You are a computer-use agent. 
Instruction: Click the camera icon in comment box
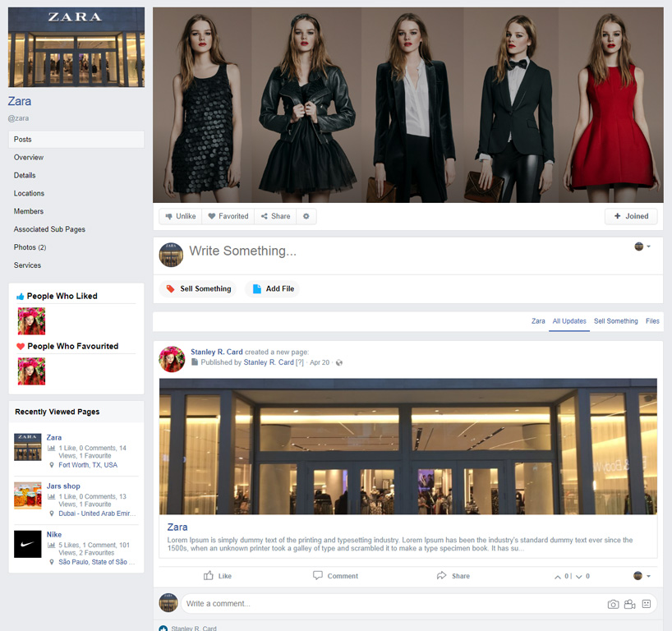613,604
